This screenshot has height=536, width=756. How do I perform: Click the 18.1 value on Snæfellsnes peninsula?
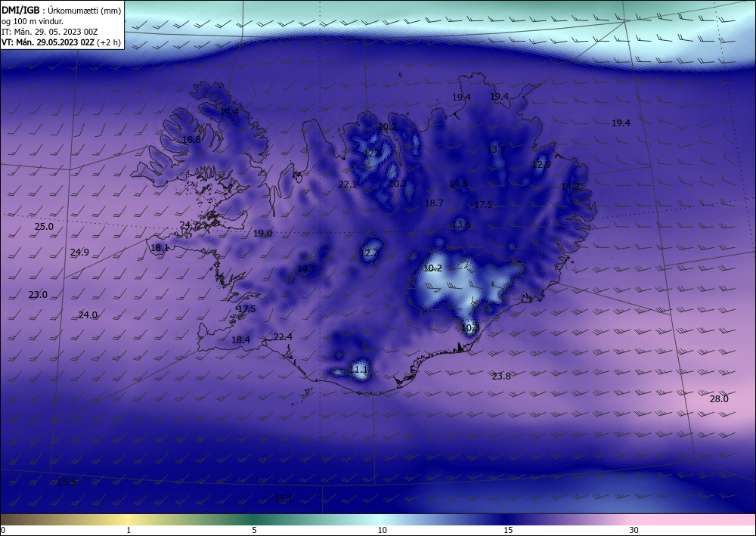click(160, 248)
